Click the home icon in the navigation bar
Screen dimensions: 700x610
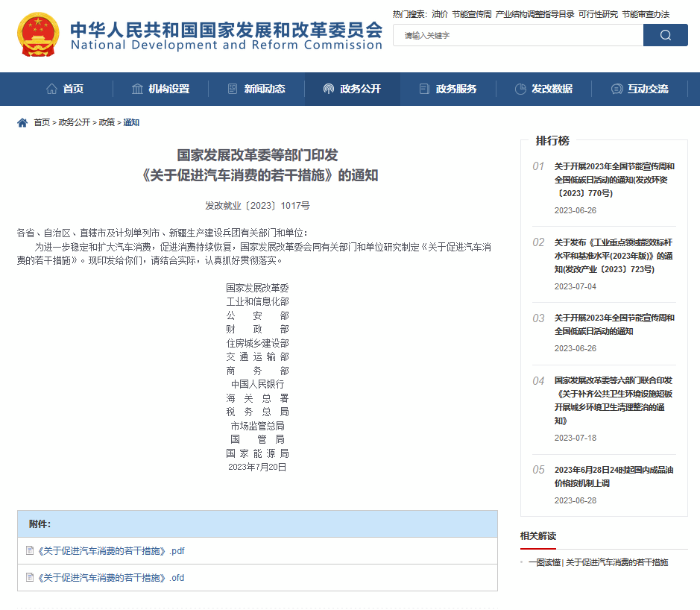[x=51, y=89]
